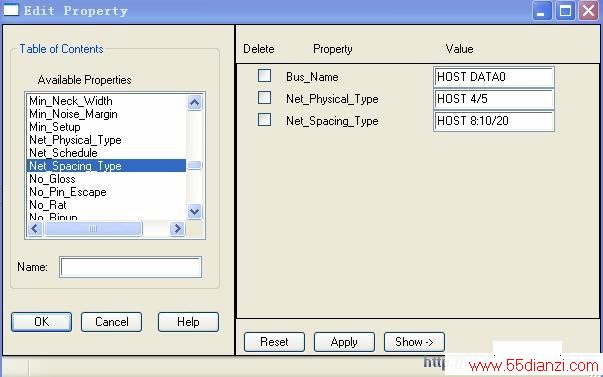Edit the Net_Physical_Type value HOST 4/5
The width and height of the screenshot is (603, 377).
click(494, 99)
